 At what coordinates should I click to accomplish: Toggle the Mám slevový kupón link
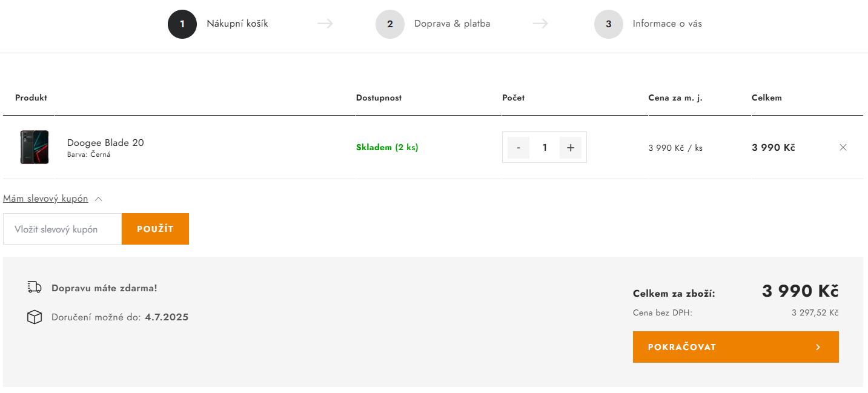tap(45, 199)
